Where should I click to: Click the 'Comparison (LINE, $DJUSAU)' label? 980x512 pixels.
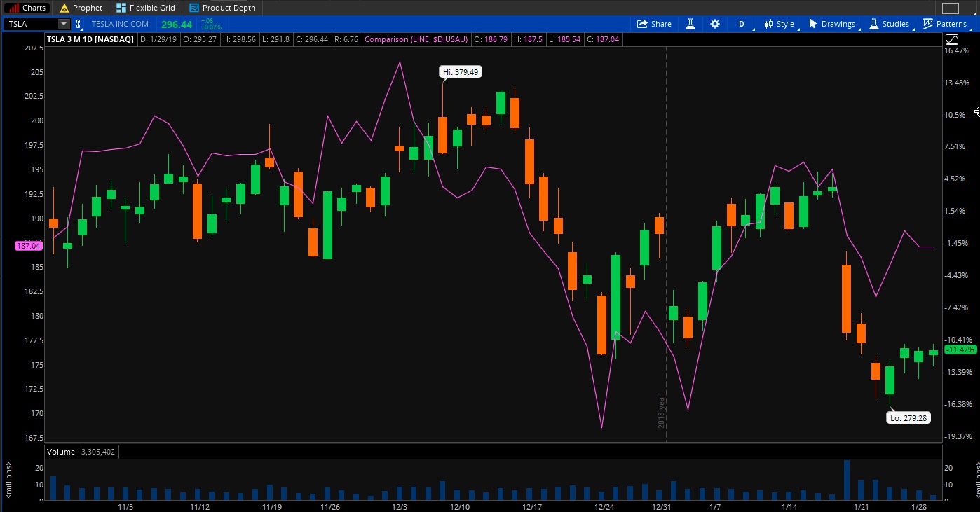tap(416, 39)
